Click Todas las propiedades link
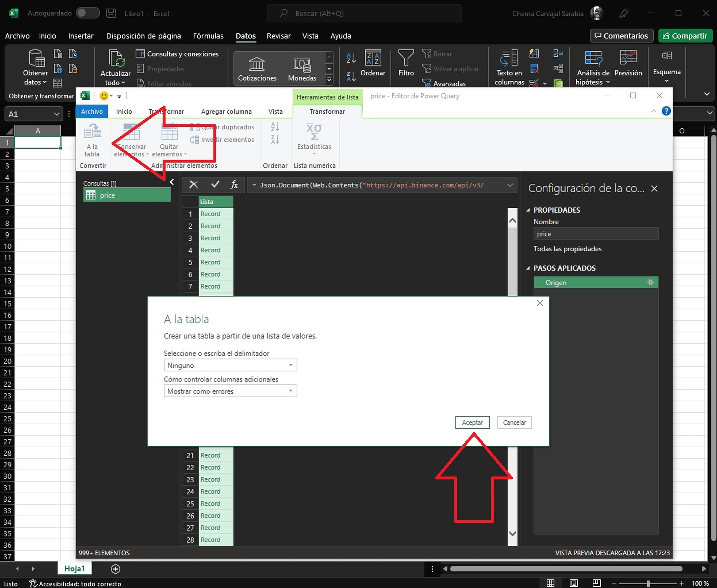The height and width of the screenshot is (588, 717). [567, 249]
